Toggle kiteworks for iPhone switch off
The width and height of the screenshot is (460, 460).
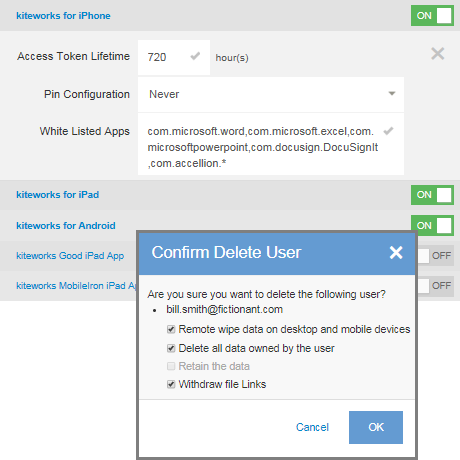(x=432, y=15)
